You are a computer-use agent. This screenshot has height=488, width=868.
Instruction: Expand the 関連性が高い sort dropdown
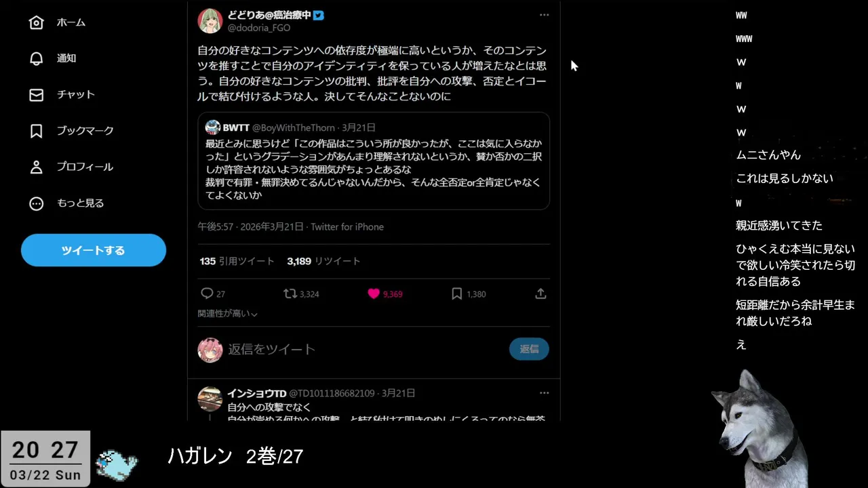coord(228,314)
